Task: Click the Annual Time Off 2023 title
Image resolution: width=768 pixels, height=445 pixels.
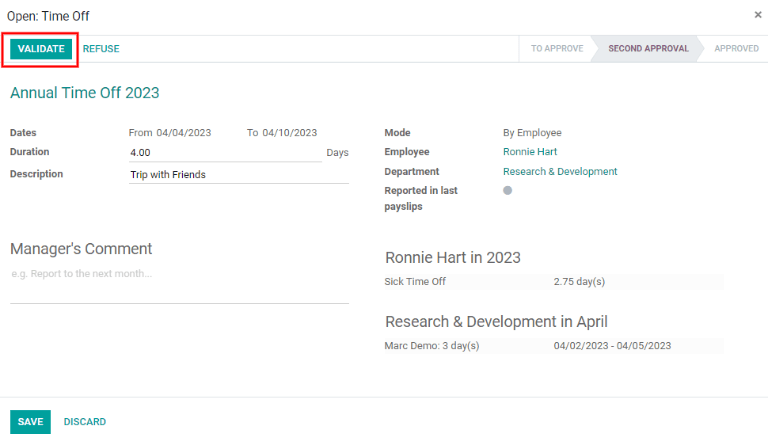Action: (85, 93)
